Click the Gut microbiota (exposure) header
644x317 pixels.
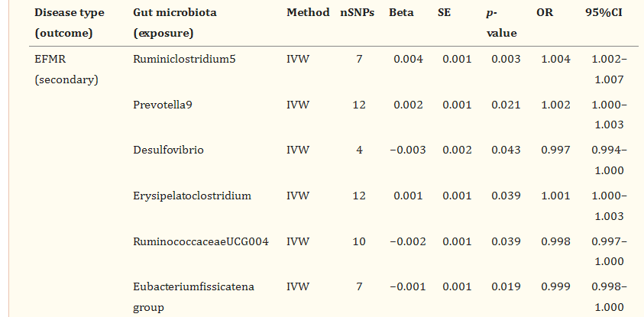coord(175,23)
